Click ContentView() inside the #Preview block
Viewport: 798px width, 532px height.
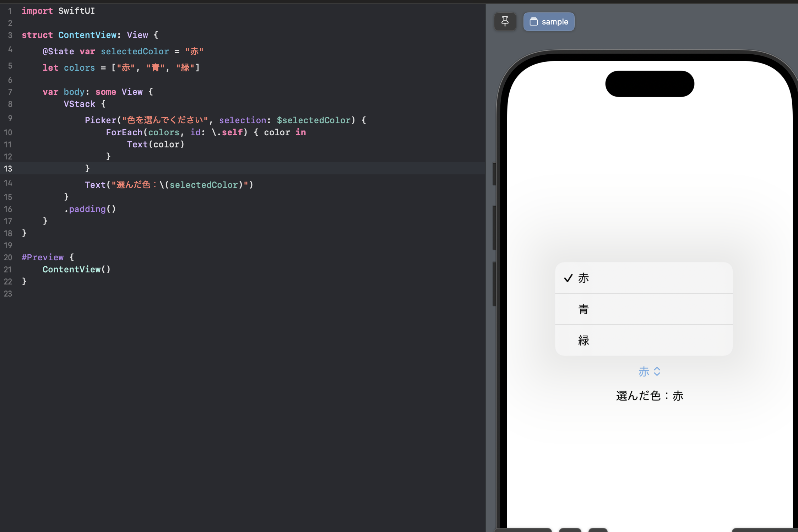pos(76,269)
